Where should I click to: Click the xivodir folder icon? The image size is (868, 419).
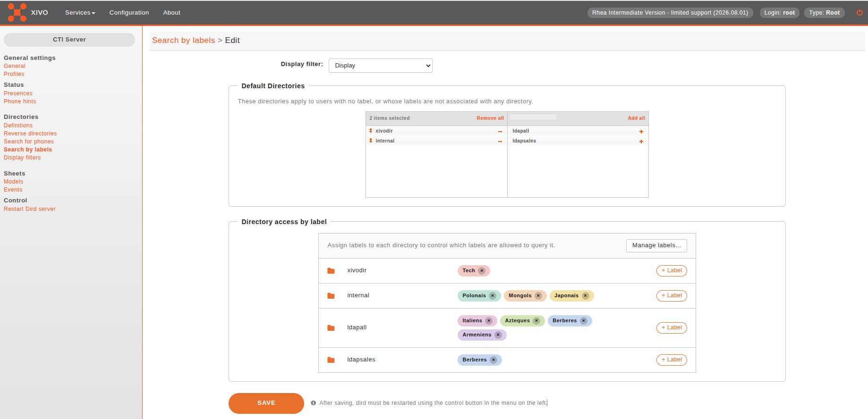331,271
